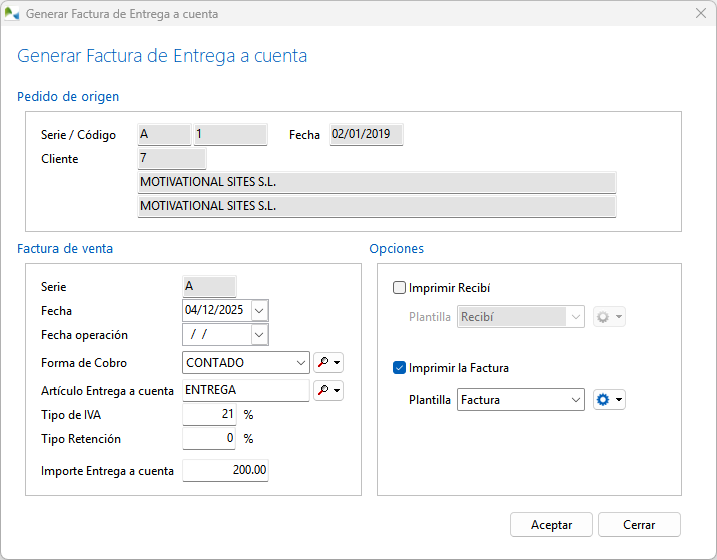Screen dimensions: 717x560
Task: Click the pedido Fecha field 02/01/2019
Action: point(366,134)
